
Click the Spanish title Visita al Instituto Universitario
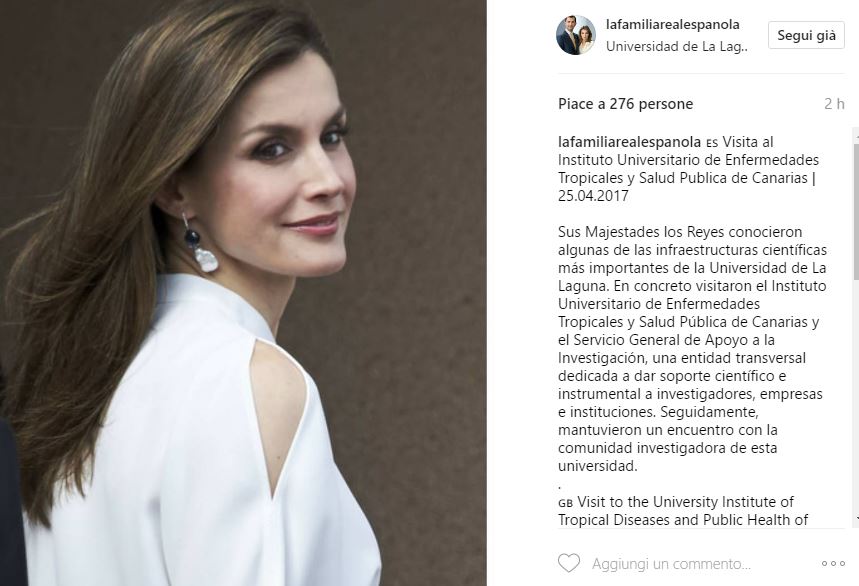click(689, 169)
